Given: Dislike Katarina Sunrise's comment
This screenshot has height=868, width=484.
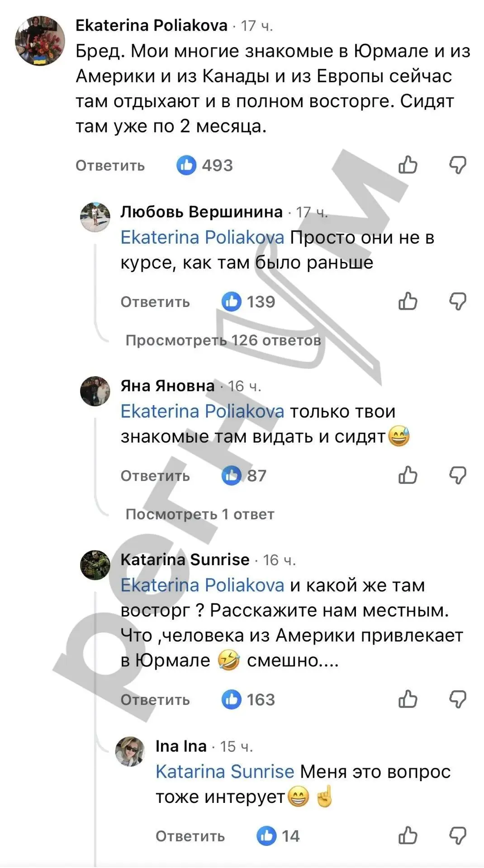Looking at the screenshot, I should click(x=458, y=699).
